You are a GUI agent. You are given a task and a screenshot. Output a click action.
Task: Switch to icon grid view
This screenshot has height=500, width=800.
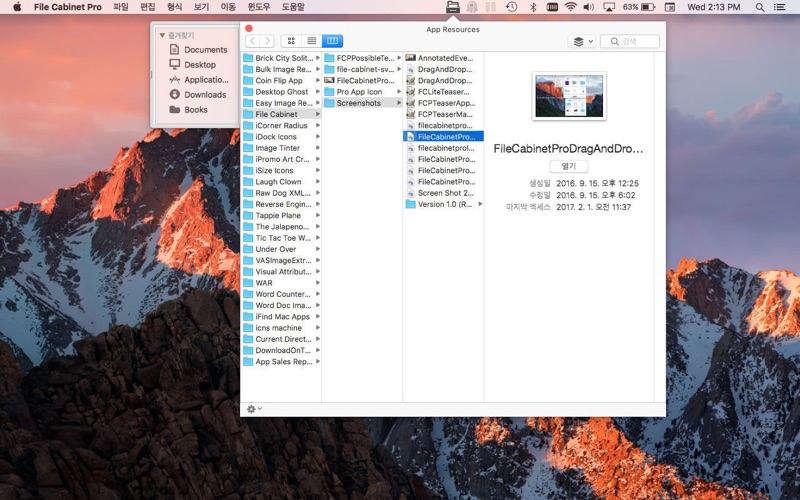coord(291,41)
